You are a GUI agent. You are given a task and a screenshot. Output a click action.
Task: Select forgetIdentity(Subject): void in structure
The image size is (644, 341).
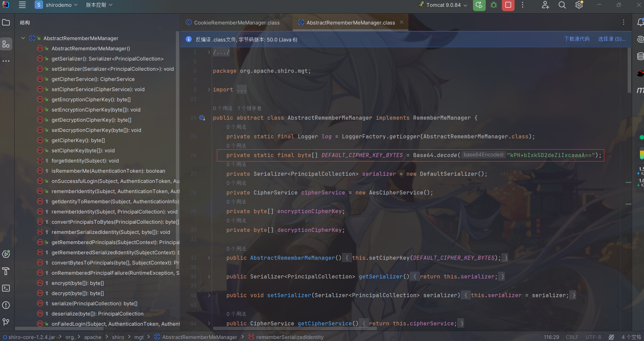[85, 161]
